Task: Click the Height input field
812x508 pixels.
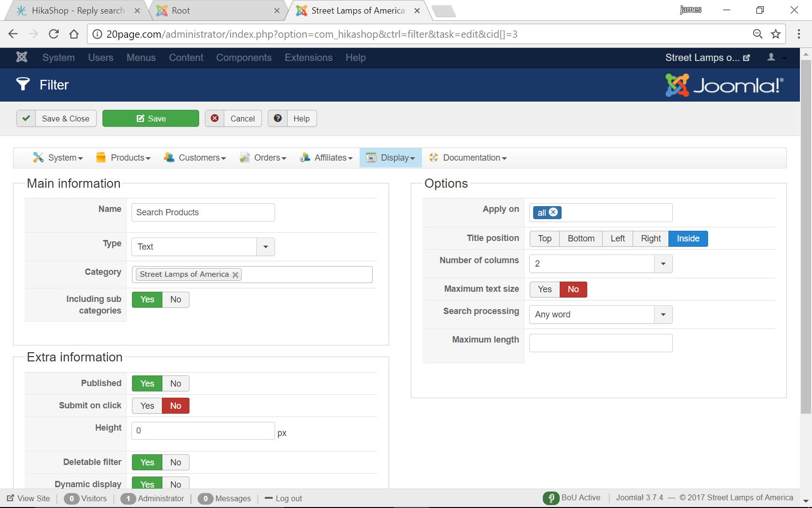Action: (203, 431)
